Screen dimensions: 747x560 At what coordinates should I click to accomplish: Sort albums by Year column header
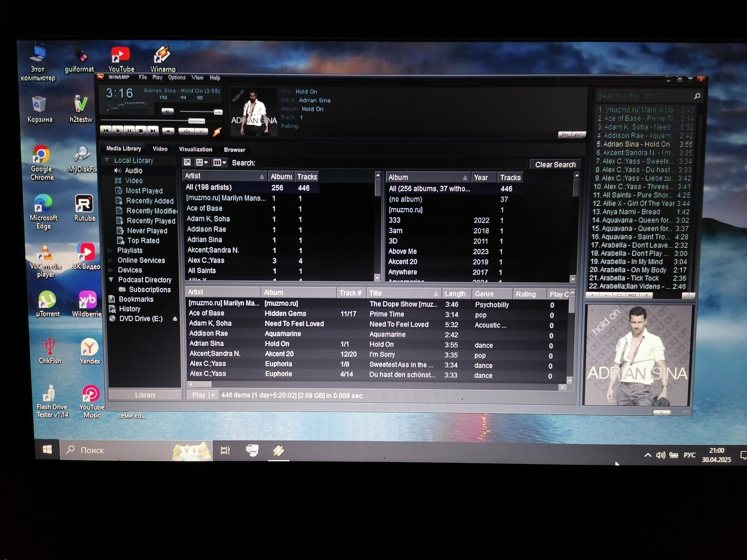pos(484,178)
